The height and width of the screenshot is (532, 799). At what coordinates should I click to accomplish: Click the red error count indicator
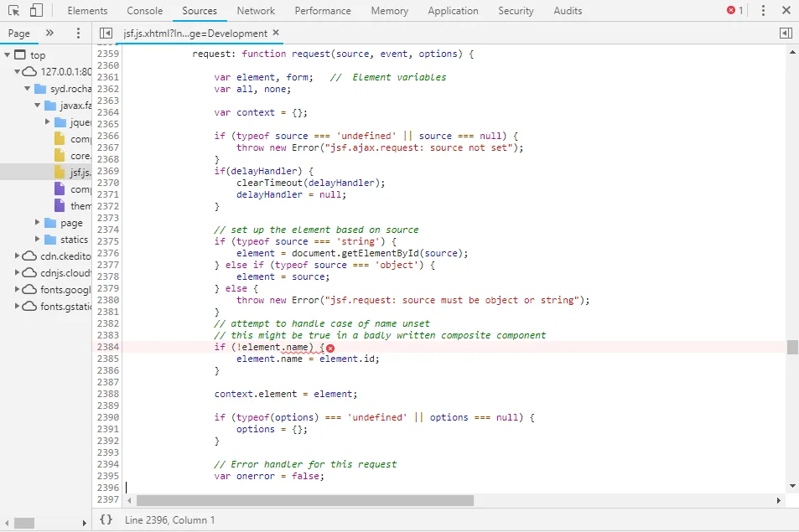(734, 11)
